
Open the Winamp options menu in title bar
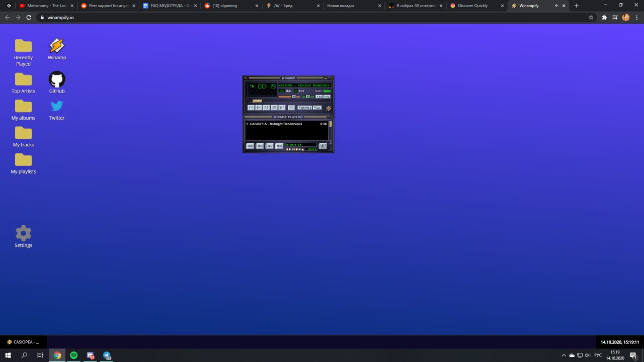pos(246,78)
